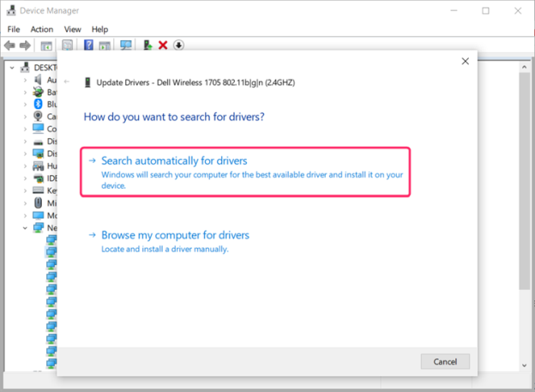This screenshot has height=392, width=535.
Task: Expand the Cameras category
Action: pos(25,117)
